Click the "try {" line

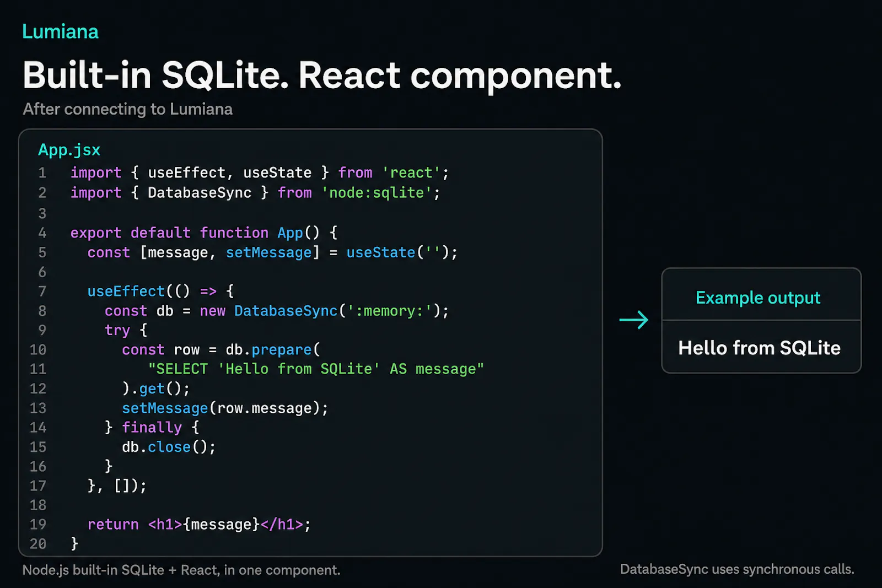pyautogui.click(x=126, y=330)
